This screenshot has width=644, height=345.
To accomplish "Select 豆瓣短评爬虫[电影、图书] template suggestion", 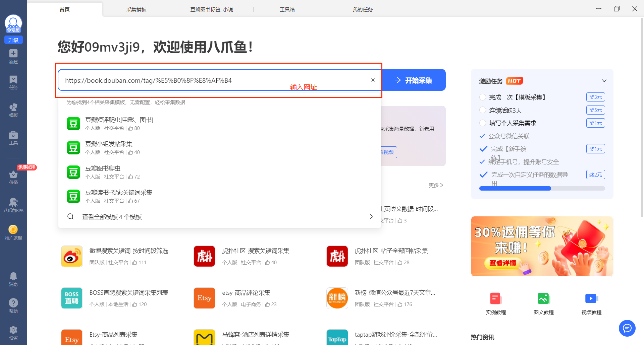I will click(x=219, y=124).
